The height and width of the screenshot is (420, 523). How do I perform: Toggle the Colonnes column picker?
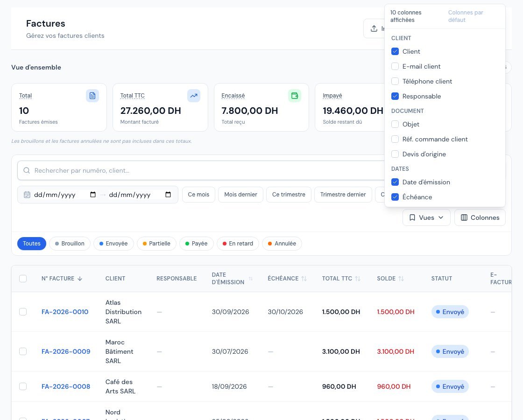(480, 217)
